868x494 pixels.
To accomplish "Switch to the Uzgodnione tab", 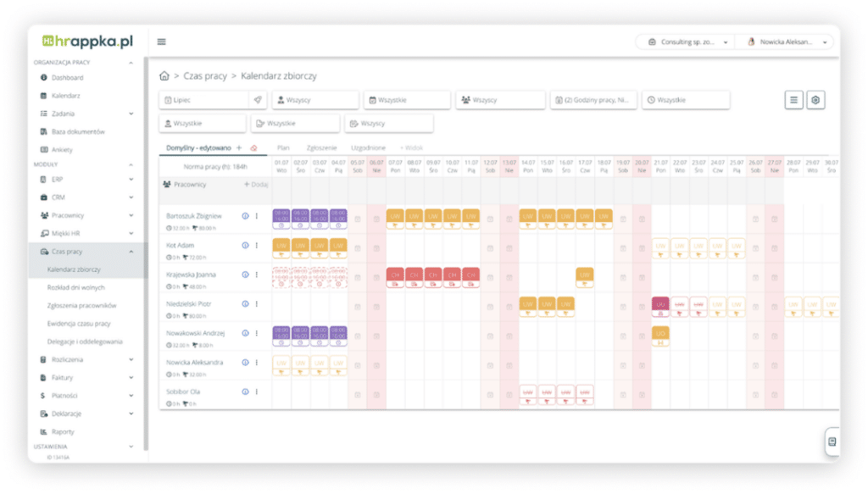I will 368,147.
